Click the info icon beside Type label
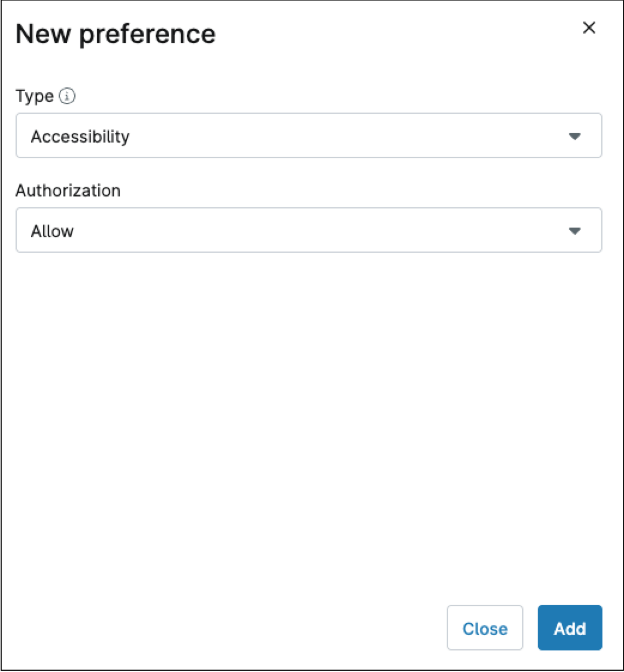 point(66,96)
